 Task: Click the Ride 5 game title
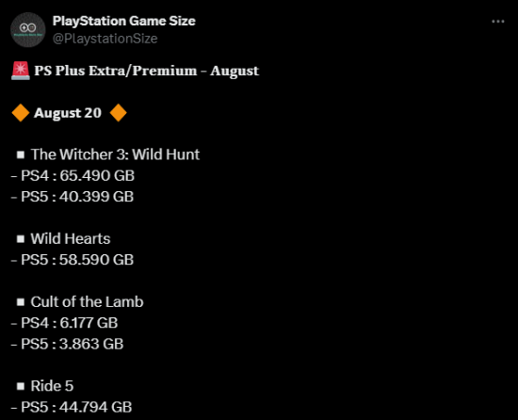[x=52, y=386]
